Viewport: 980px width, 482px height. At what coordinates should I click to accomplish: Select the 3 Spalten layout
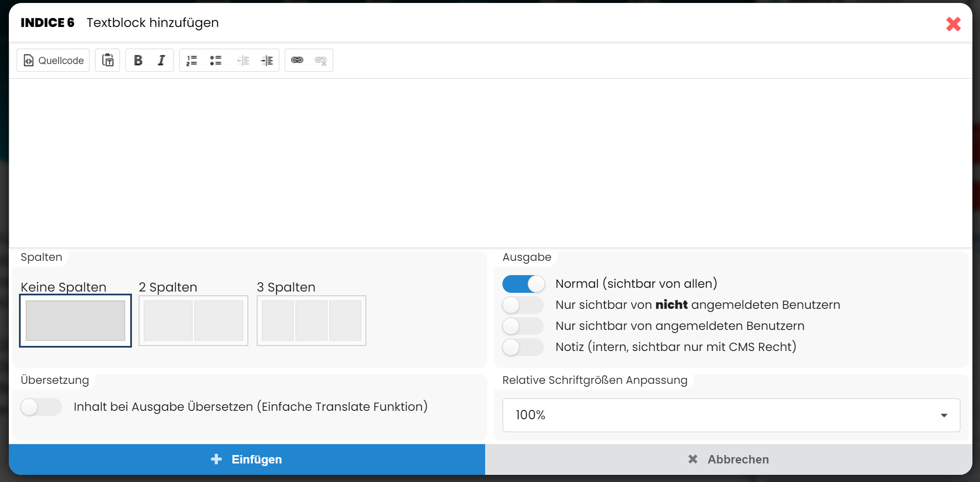click(x=311, y=321)
